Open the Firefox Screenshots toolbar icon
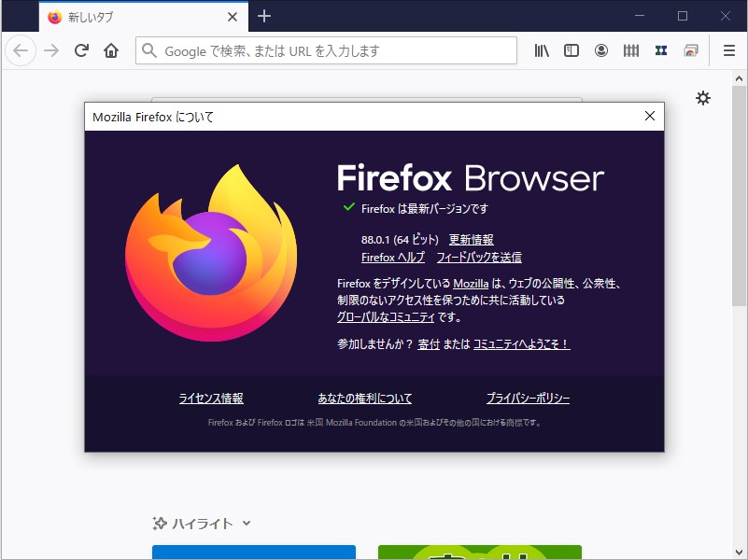 point(691,50)
